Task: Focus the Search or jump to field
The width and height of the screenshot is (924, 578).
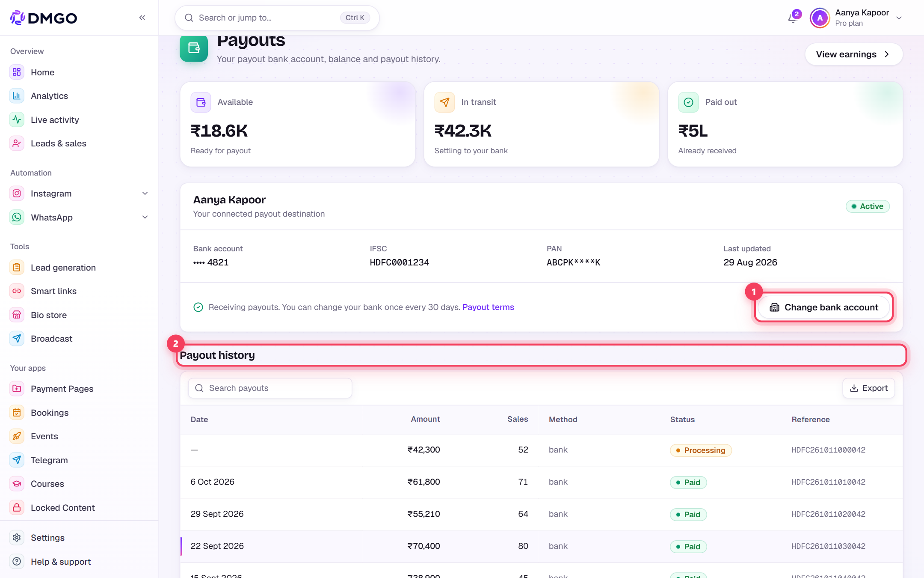Action: pyautogui.click(x=277, y=18)
